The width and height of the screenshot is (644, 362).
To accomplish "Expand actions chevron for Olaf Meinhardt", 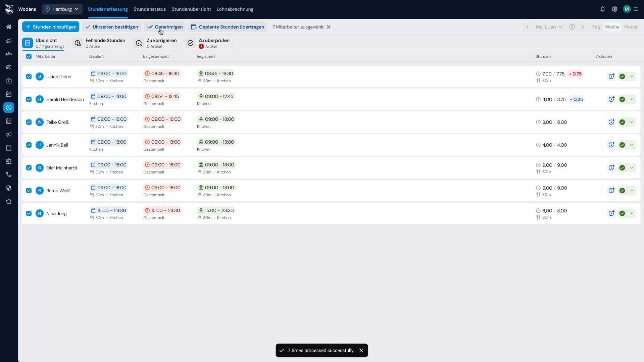I will [x=632, y=168].
